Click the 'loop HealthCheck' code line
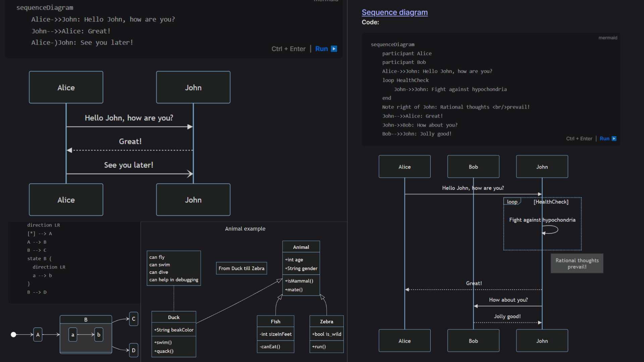Screen dimensions: 644x362 pos(405,80)
